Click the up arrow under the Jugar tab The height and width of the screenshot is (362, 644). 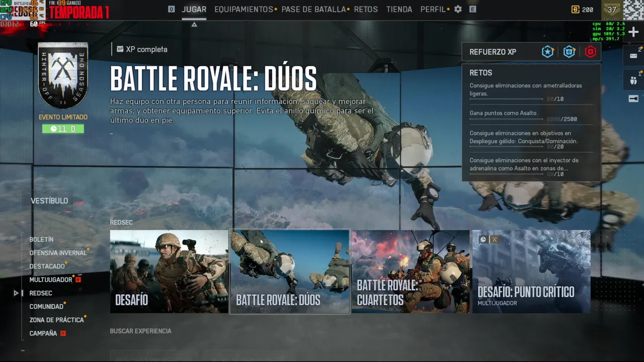(x=194, y=24)
